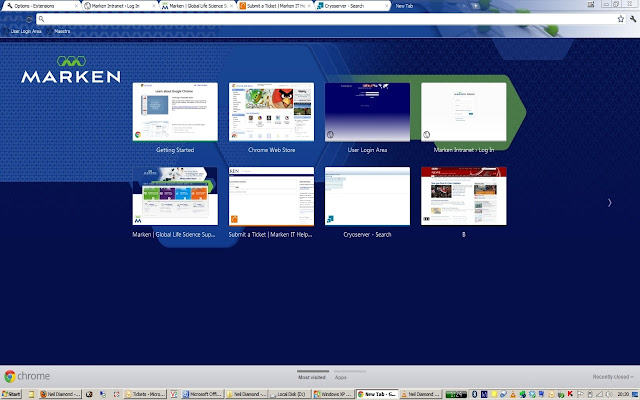Screen dimensions: 640x400
Task: Open the Windows XP taskbar item
Action: pyautogui.click(x=333, y=394)
